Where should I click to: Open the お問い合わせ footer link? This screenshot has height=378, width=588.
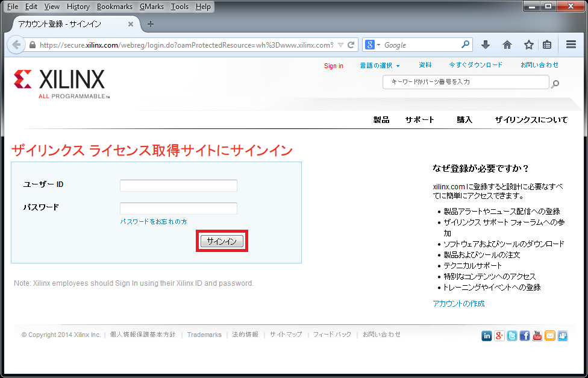pyautogui.click(x=382, y=334)
